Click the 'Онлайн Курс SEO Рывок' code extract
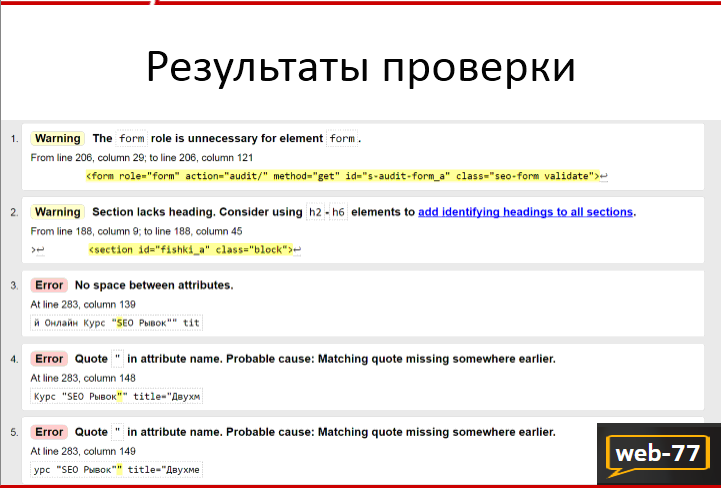This screenshot has height=488, width=721. coord(116,323)
